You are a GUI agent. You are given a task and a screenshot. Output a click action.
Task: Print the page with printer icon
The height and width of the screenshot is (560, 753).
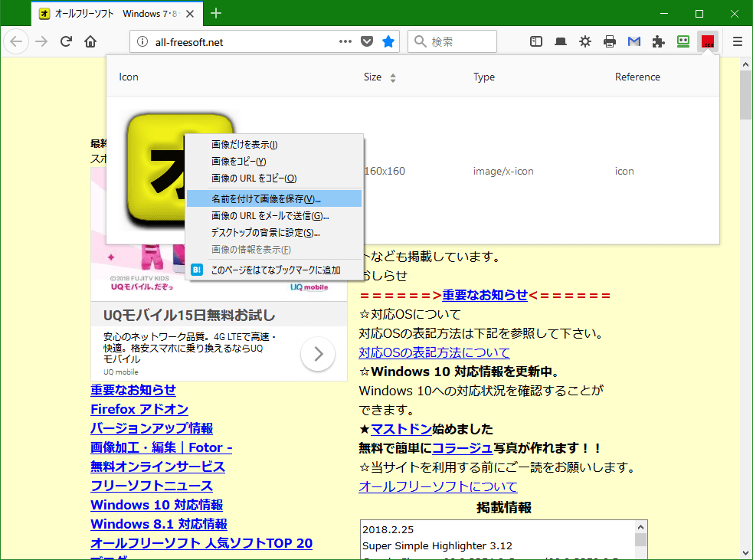610,42
